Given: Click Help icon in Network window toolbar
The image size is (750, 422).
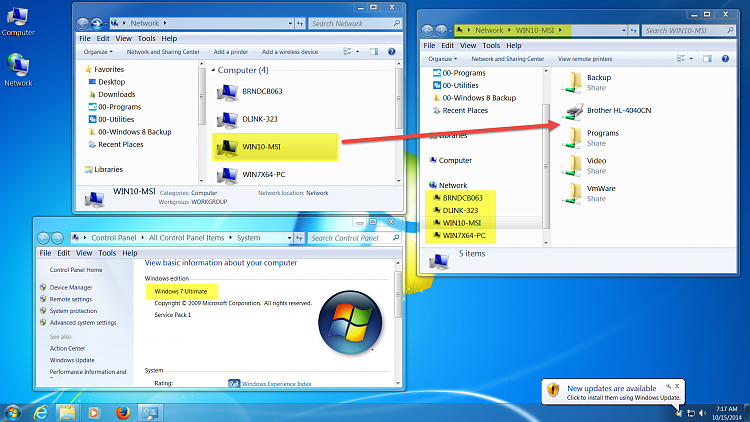Looking at the screenshot, I should [x=392, y=52].
